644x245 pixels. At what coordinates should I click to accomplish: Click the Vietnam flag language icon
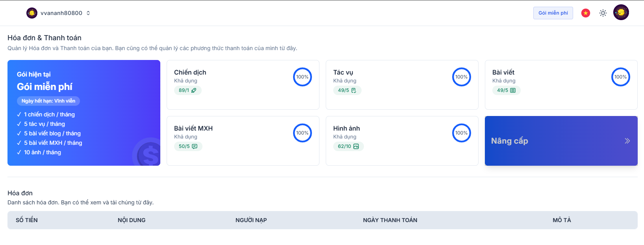click(x=586, y=13)
